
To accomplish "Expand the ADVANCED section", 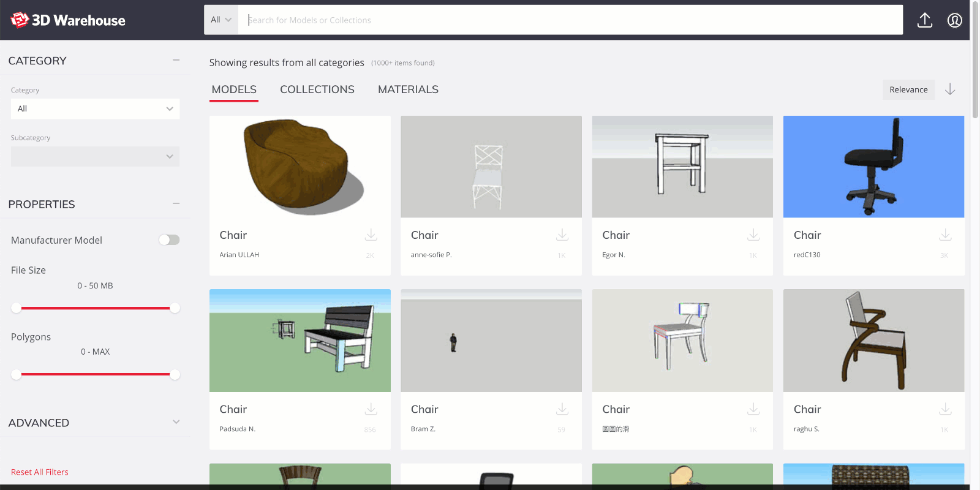I will coord(176,422).
